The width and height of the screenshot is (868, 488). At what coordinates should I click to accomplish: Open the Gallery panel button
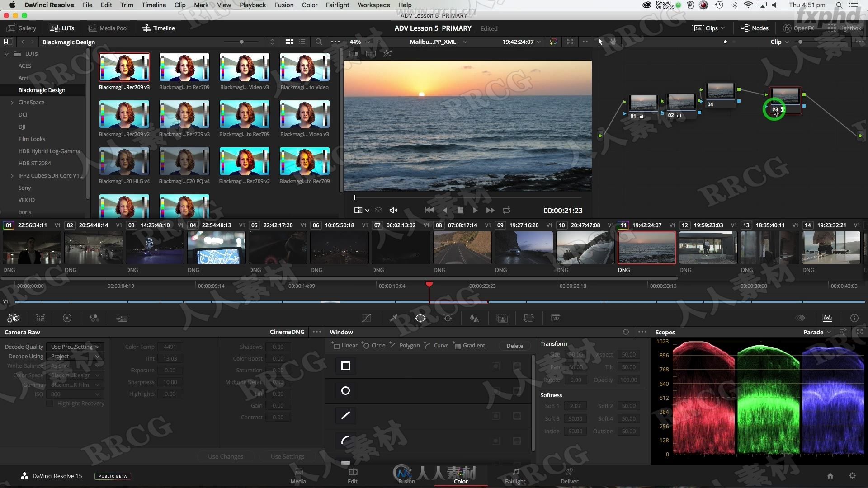pyautogui.click(x=22, y=28)
